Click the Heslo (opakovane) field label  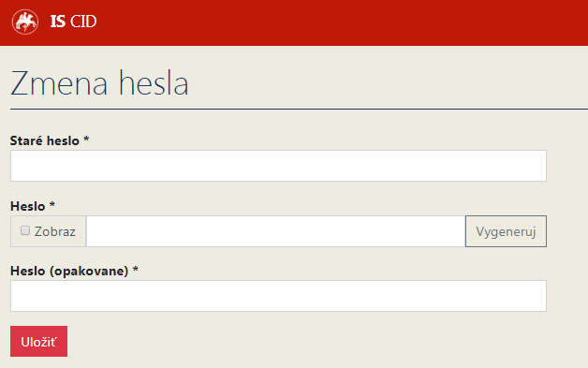(x=69, y=271)
